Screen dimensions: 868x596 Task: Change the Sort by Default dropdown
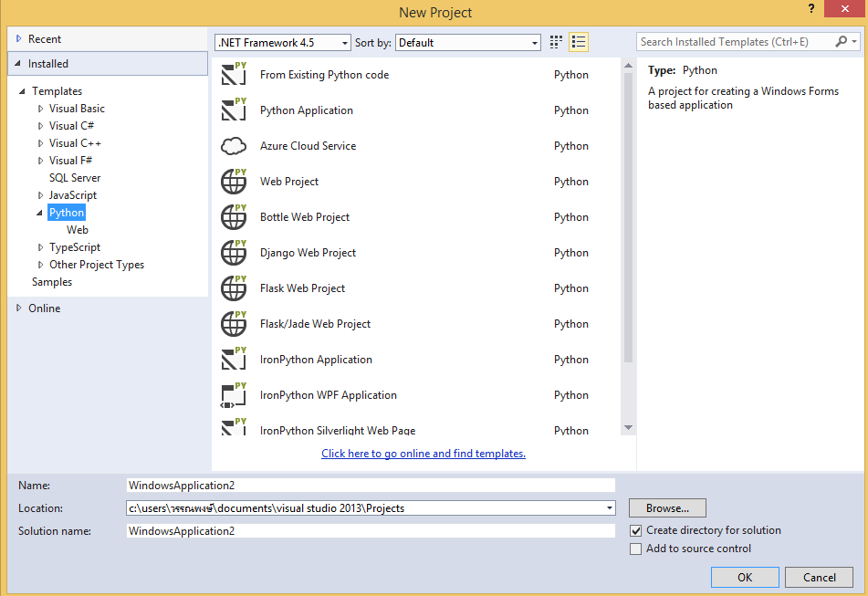[534, 42]
